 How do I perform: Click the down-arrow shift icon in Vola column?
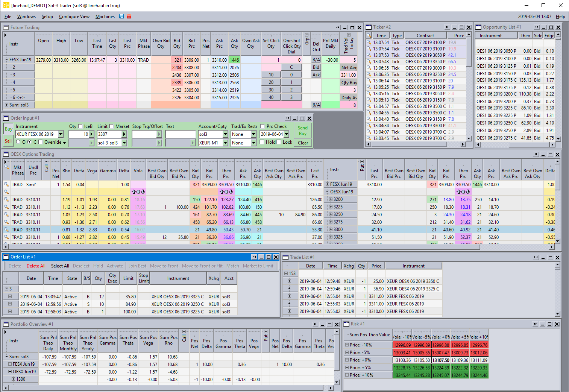pyautogui.click(x=143, y=192)
